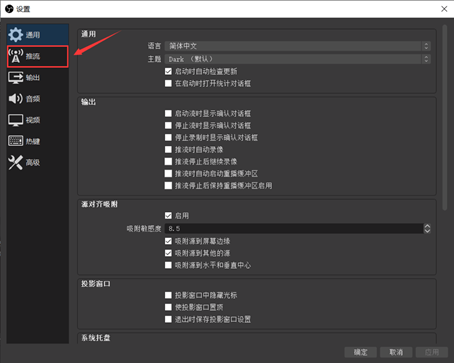
Task: Click the 取消 button
Action: pos(396,352)
